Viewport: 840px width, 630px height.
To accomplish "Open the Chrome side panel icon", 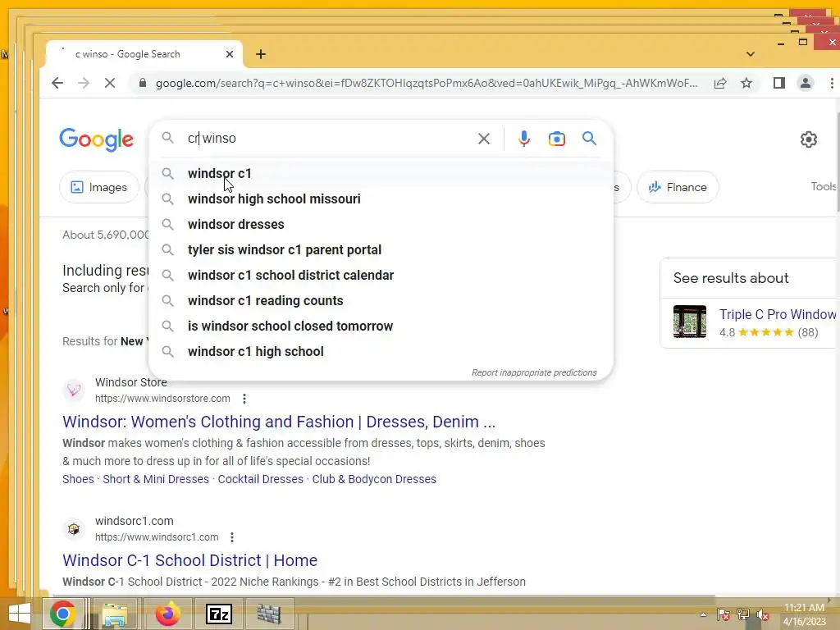I will click(x=779, y=83).
